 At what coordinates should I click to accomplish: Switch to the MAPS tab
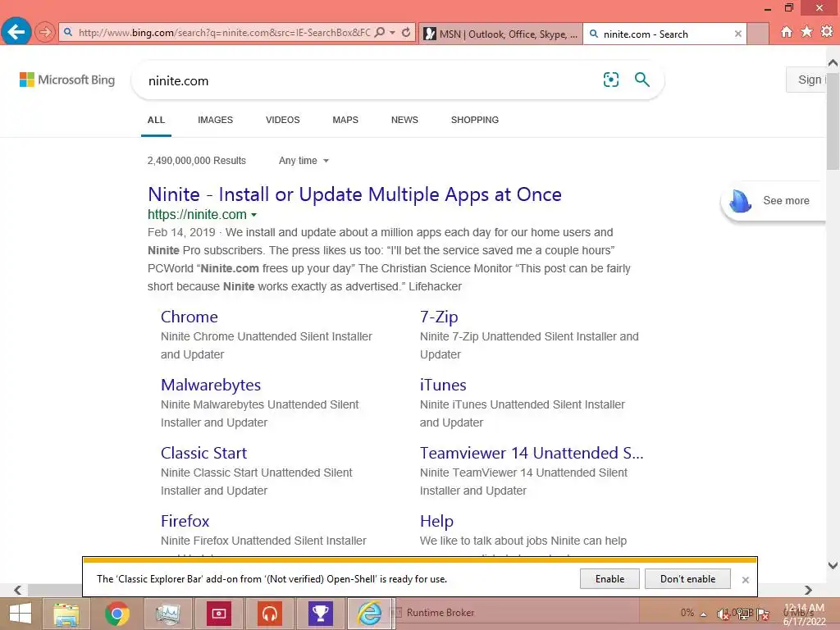pos(345,120)
